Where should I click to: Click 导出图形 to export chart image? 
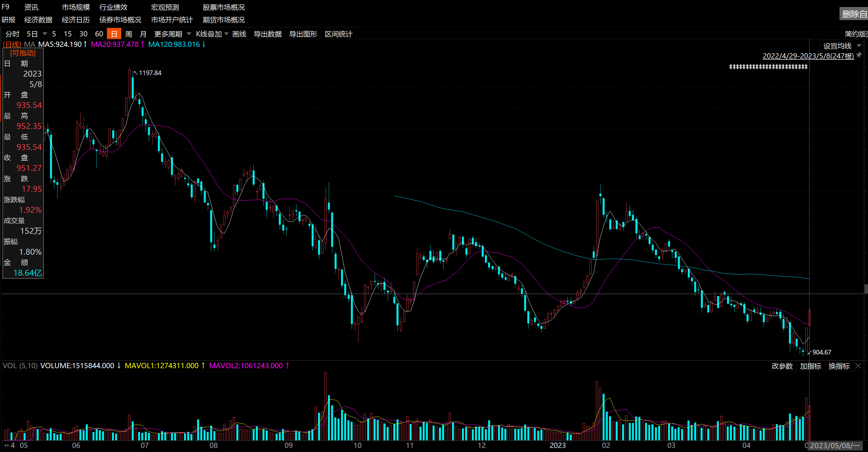(x=303, y=34)
